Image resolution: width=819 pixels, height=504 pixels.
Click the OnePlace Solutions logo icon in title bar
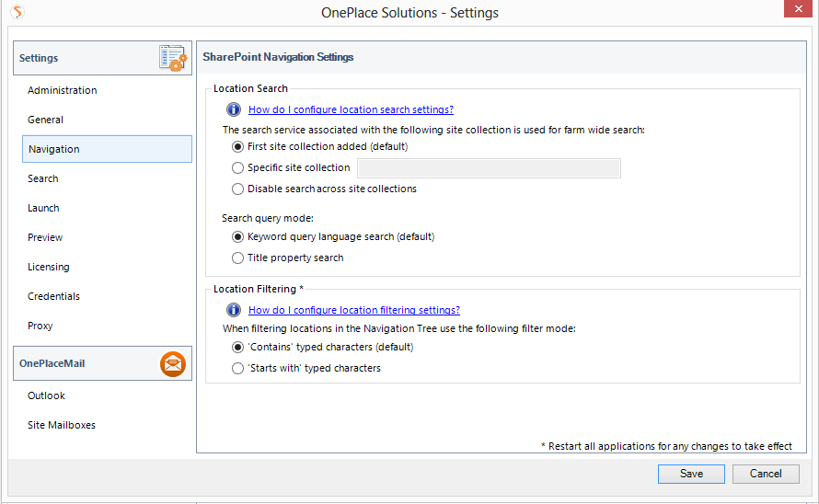click(17, 12)
